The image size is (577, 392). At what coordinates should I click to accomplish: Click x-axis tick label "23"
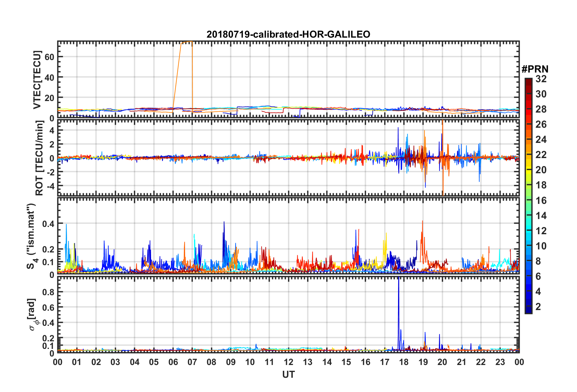coord(500,362)
